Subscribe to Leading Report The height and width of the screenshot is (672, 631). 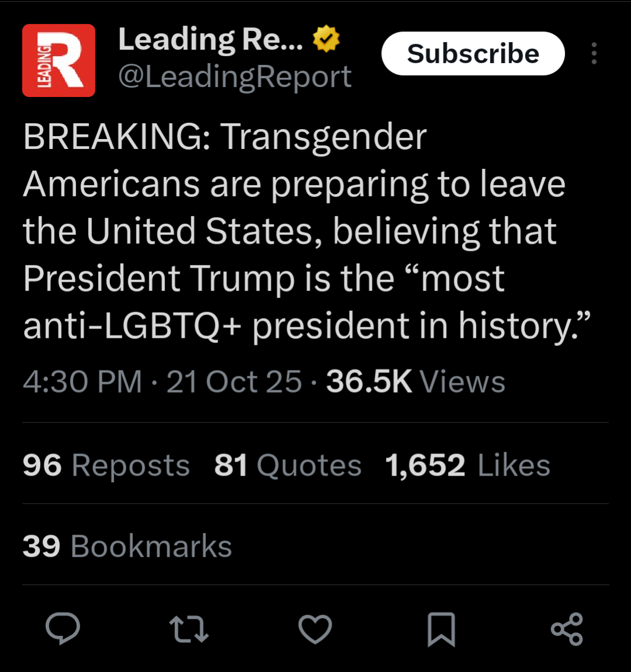click(473, 53)
